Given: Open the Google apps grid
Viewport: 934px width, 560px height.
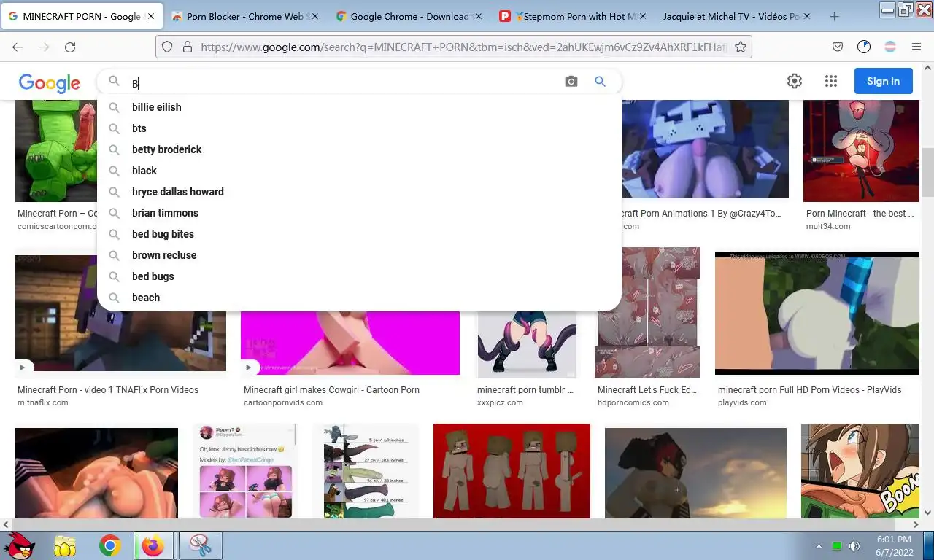Looking at the screenshot, I should pyautogui.click(x=831, y=81).
